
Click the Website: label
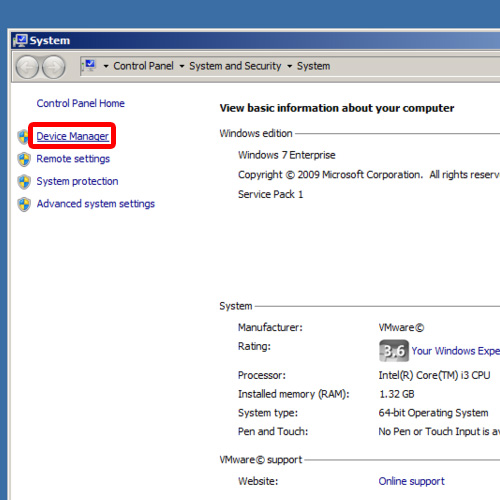point(258,481)
